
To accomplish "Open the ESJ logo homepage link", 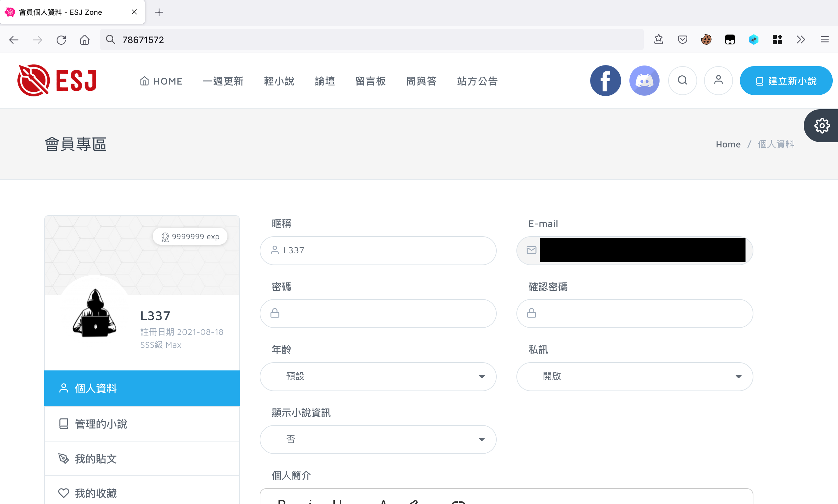I will pyautogui.click(x=57, y=81).
